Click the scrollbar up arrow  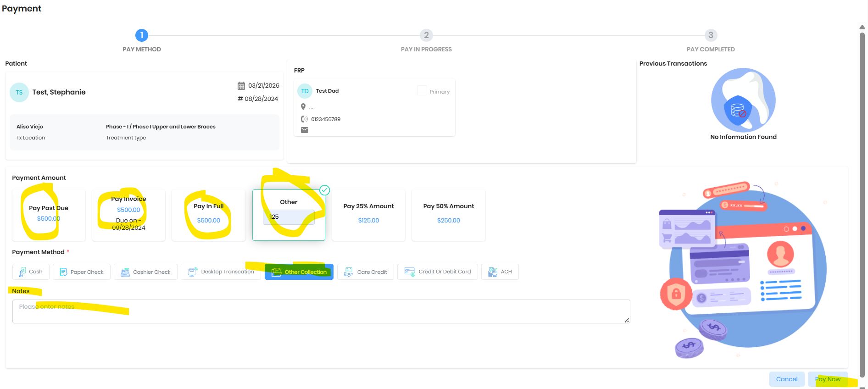tap(862, 27)
